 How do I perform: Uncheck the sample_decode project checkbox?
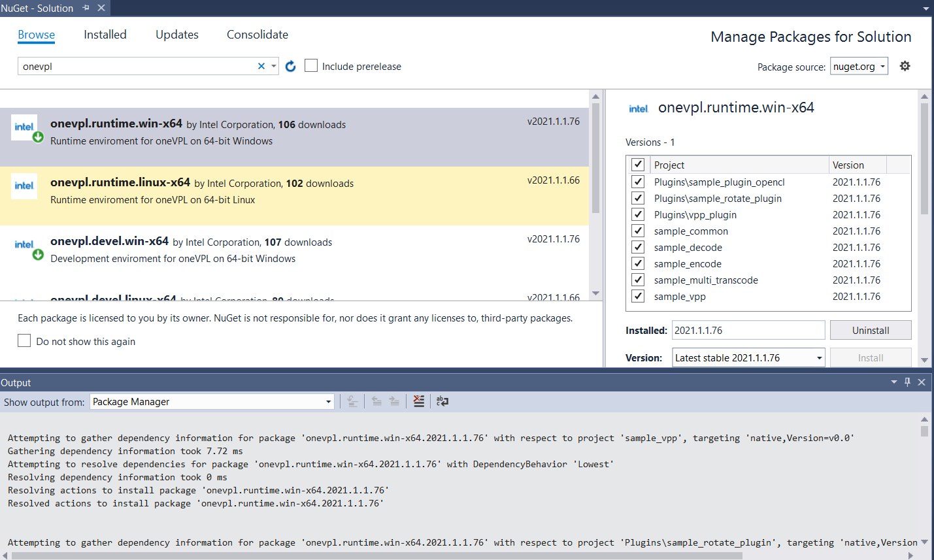click(638, 247)
